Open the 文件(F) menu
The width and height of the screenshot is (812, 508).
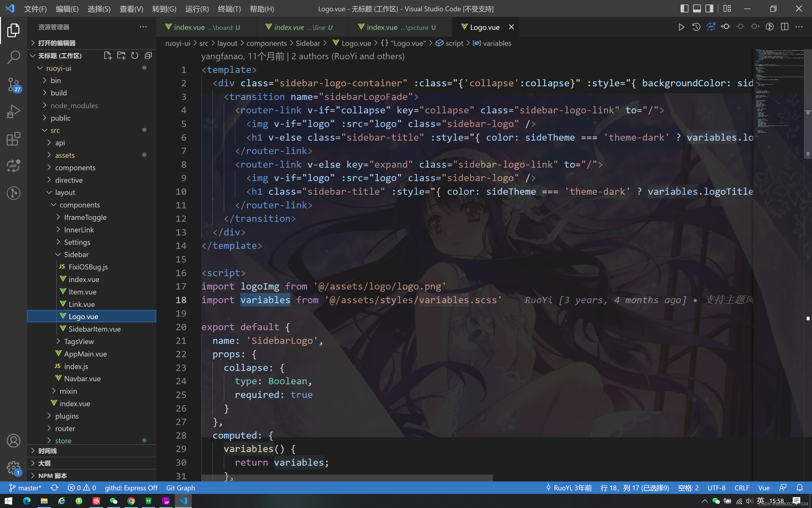(35, 9)
